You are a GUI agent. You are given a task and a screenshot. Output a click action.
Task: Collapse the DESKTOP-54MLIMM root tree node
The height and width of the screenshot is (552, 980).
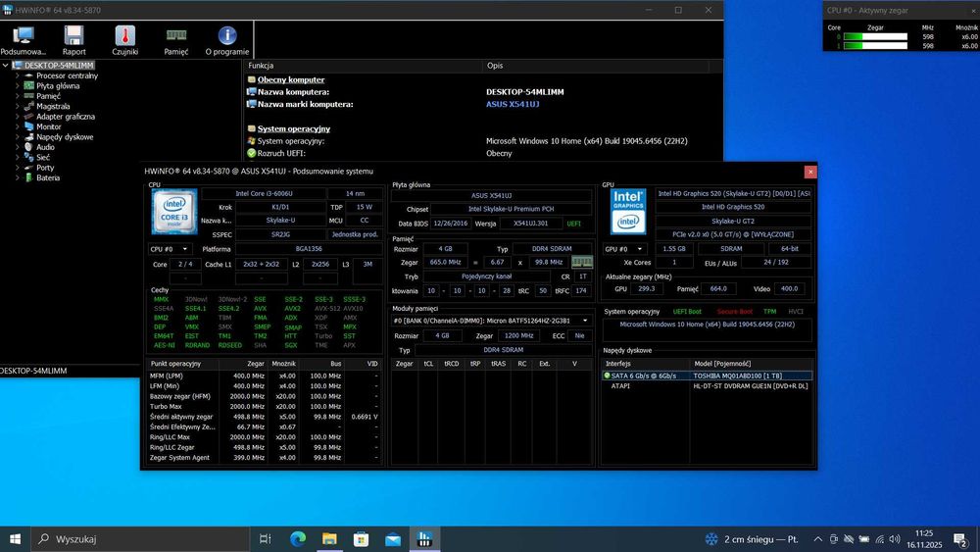tap(6, 65)
